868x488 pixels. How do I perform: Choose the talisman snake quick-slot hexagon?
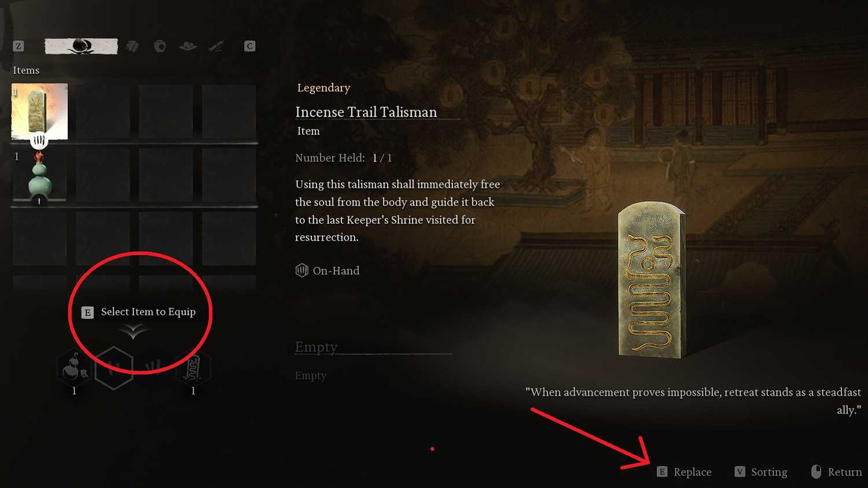pyautogui.click(x=193, y=368)
